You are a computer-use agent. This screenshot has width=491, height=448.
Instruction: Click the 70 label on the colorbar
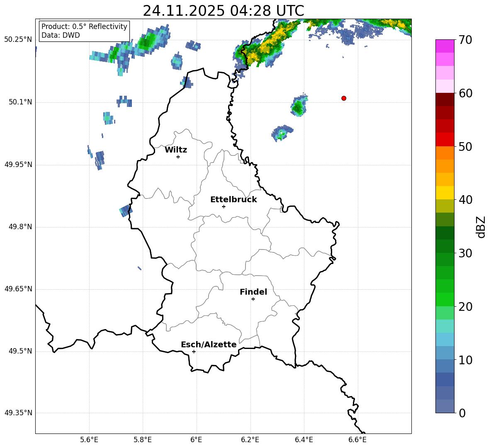coord(465,40)
